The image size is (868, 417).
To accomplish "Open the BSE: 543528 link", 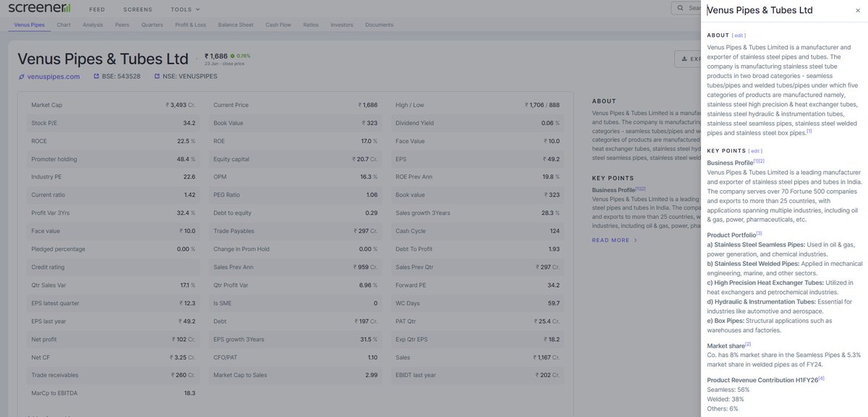I will (122, 77).
